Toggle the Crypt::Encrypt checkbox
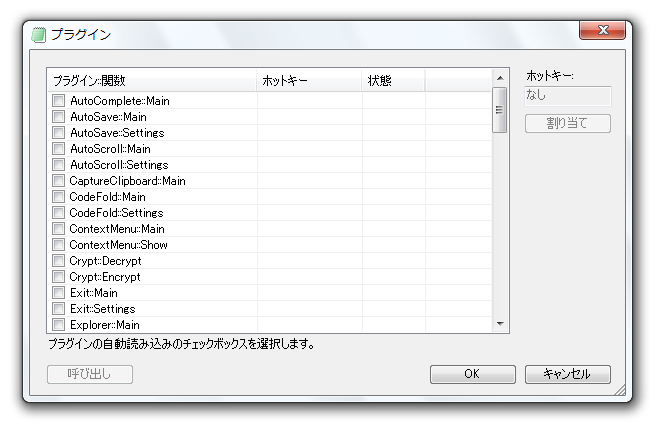Image resolution: width=656 pixels, height=426 pixels. pos(59,277)
